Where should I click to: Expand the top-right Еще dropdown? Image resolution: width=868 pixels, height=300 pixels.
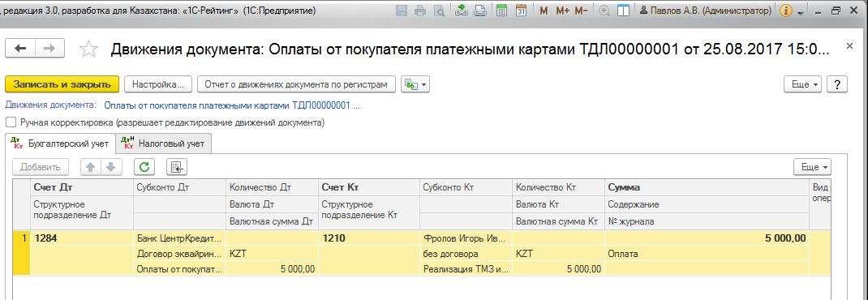click(803, 84)
